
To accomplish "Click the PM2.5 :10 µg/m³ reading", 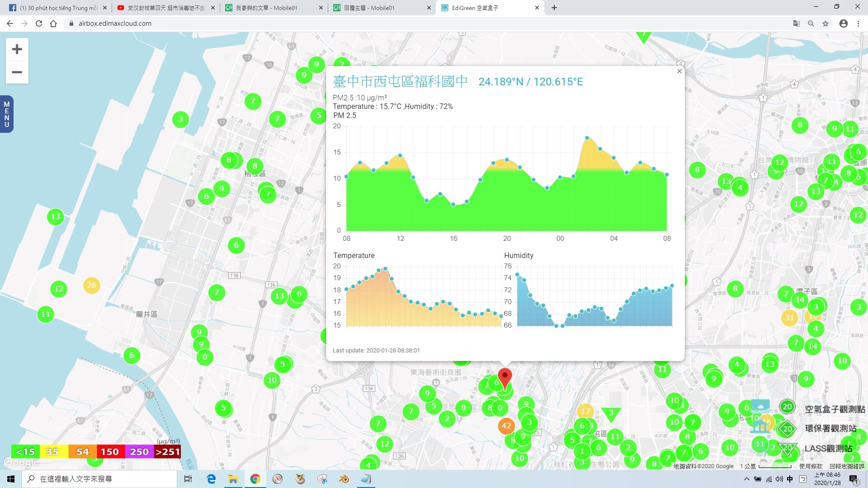I will tap(360, 98).
